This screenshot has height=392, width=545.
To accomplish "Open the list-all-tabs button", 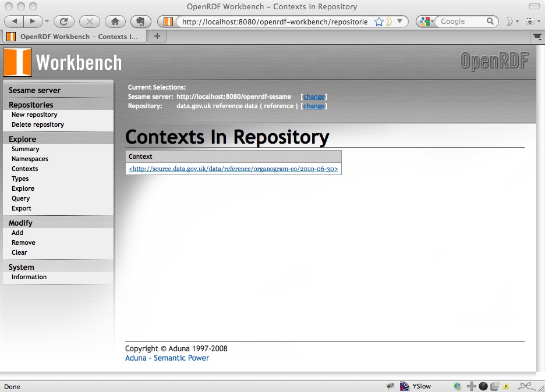I will point(537,36).
